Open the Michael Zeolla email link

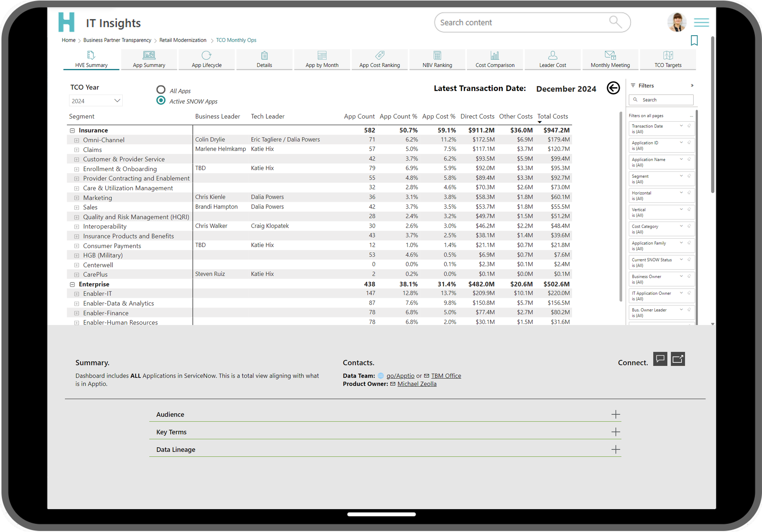[417, 384]
